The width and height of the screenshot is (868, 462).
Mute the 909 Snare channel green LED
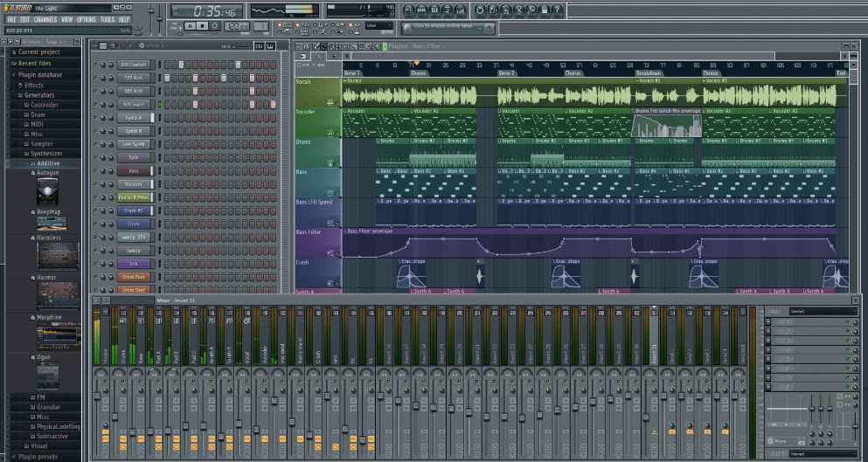coord(95,105)
